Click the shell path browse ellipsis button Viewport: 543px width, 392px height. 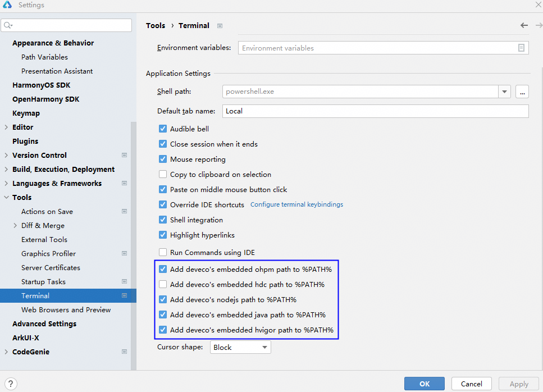(x=522, y=92)
